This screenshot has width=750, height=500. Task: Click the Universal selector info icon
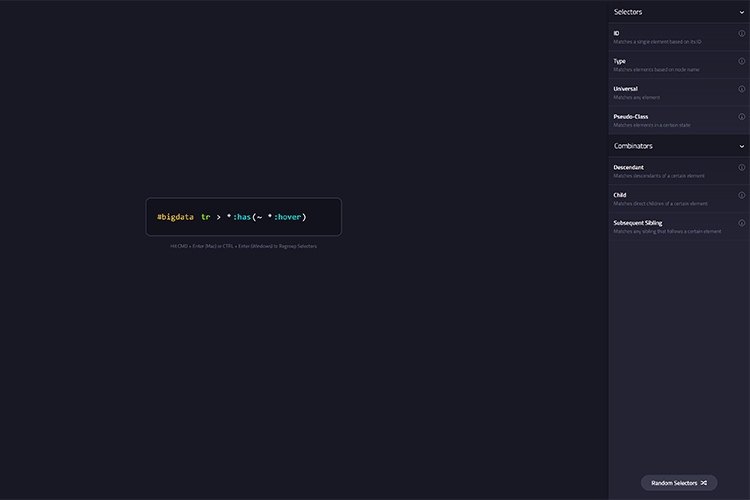pyautogui.click(x=741, y=89)
